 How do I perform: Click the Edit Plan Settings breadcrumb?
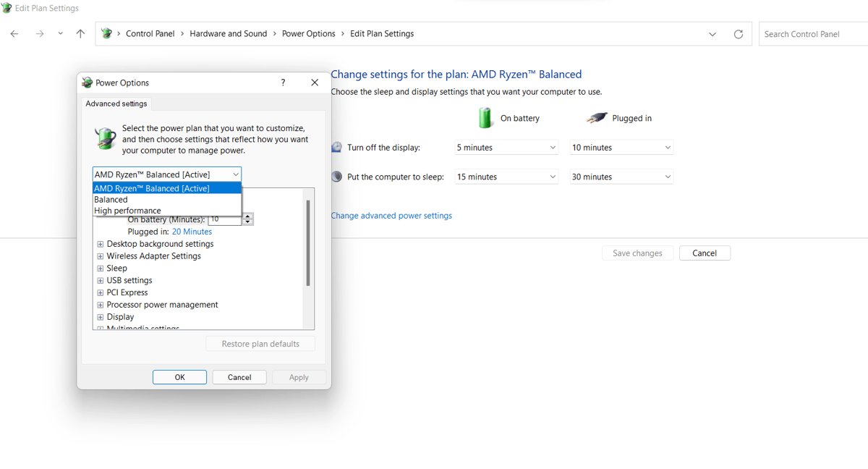tap(382, 34)
